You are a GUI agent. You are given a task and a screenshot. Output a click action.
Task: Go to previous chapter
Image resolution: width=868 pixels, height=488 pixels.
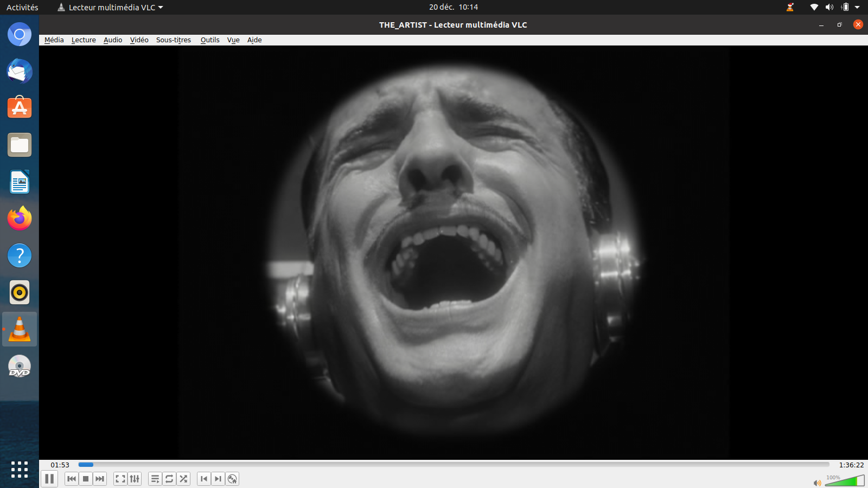204,479
